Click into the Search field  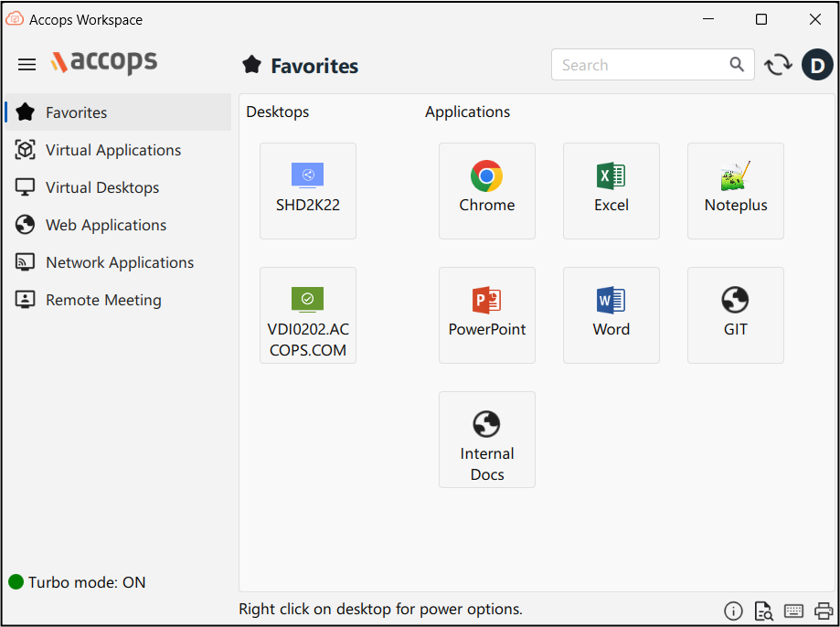point(653,65)
